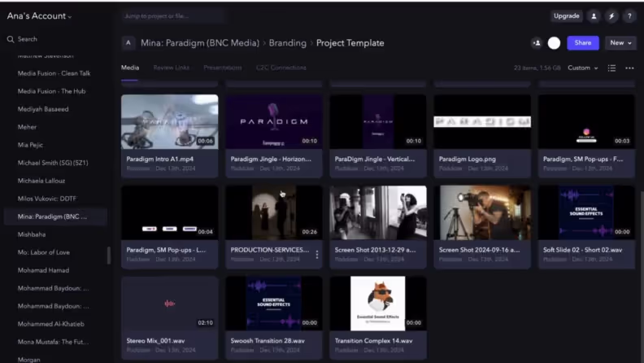Image resolution: width=644 pixels, height=363 pixels.
Task: Open Screen Shot 2024-09-16 thumbnail
Action: tap(482, 212)
